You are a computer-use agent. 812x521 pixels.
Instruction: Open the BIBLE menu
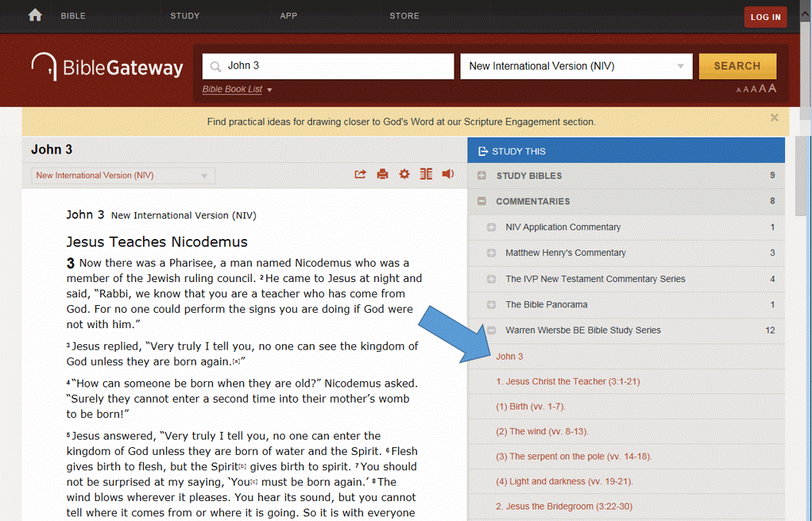pyautogui.click(x=73, y=16)
